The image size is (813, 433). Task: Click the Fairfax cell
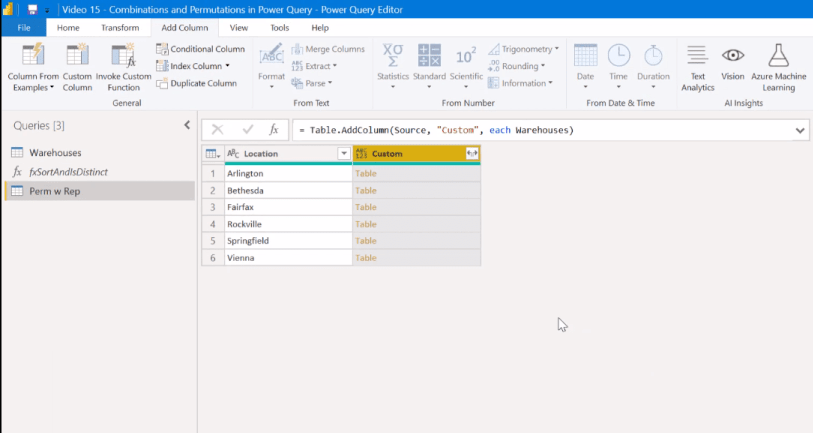(288, 207)
